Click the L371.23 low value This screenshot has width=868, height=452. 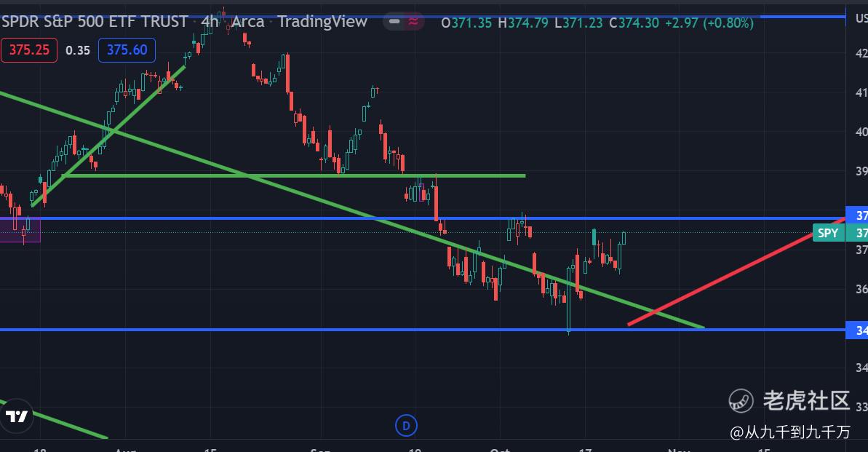(579, 23)
